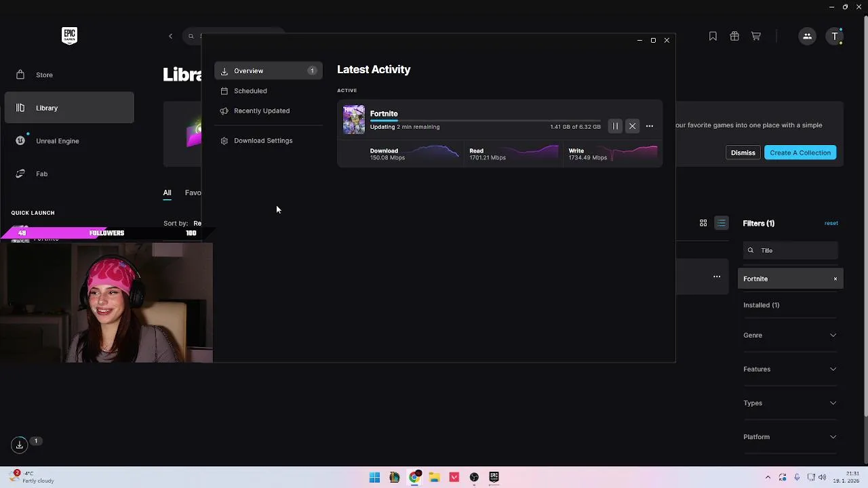
Task: Expand the Types filter
Action: coord(790,403)
